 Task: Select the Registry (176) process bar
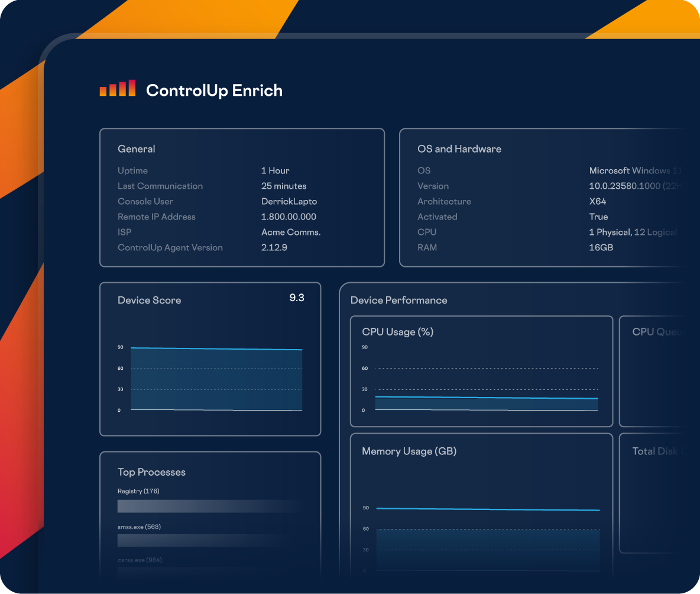click(x=210, y=506)
